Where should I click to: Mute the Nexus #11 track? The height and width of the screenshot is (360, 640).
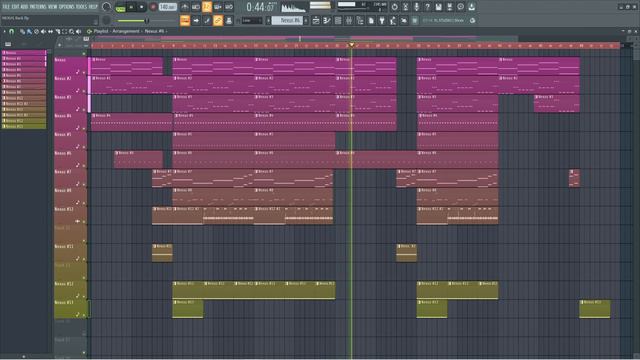(x=84, y=259)
